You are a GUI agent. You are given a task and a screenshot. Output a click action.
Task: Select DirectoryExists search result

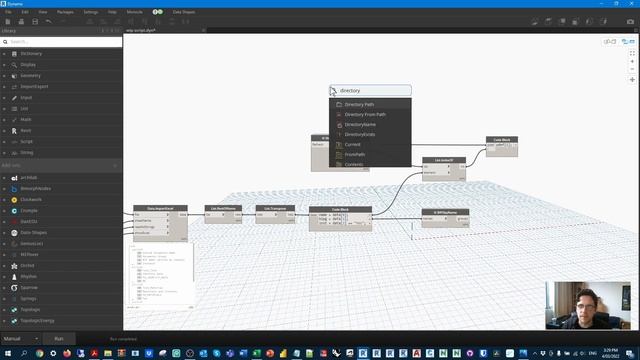pyautogui.click(x=370, y=134)
